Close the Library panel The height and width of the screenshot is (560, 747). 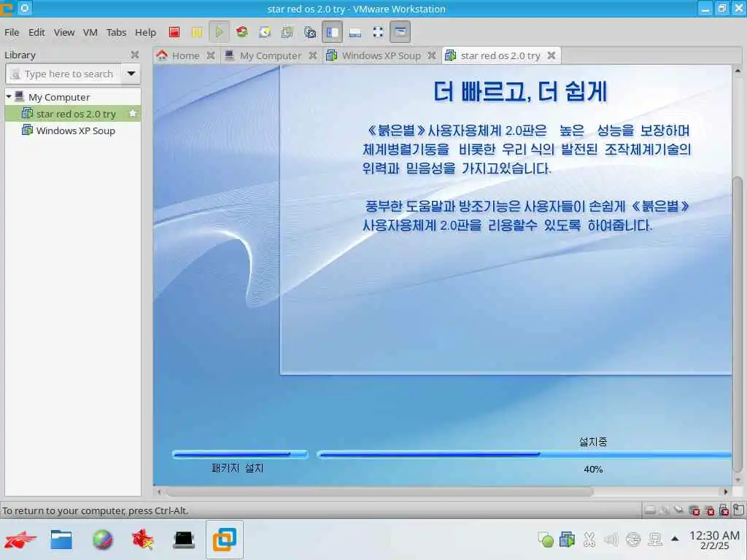point(135,55)
